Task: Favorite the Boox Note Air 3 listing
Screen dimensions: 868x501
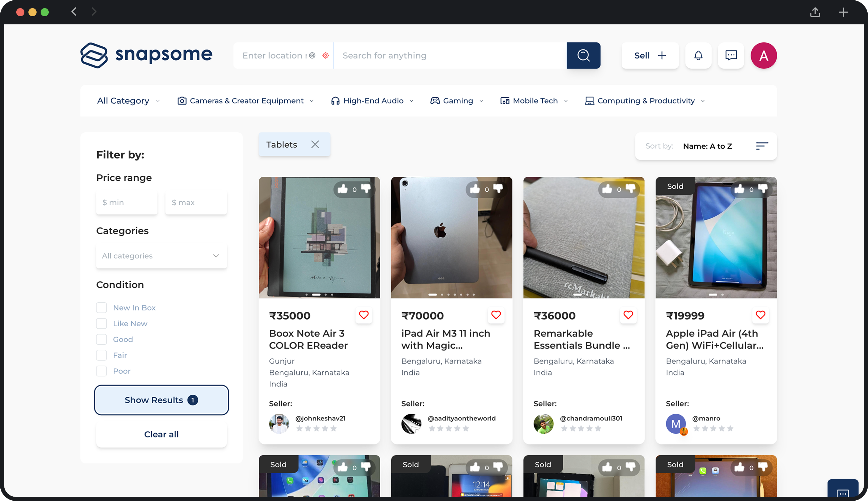Action: tap(364, 315)
